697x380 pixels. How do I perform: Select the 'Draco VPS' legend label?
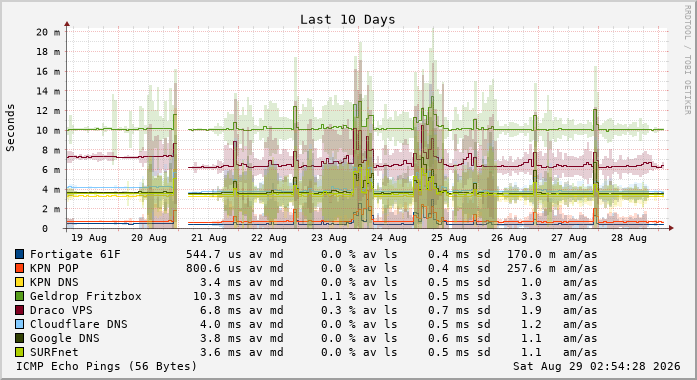[61, 310]
